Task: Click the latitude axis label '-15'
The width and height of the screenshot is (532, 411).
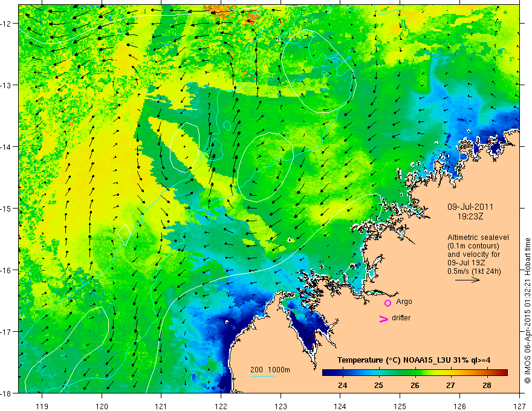Action: pyautogui.click(x=7, y=208)
